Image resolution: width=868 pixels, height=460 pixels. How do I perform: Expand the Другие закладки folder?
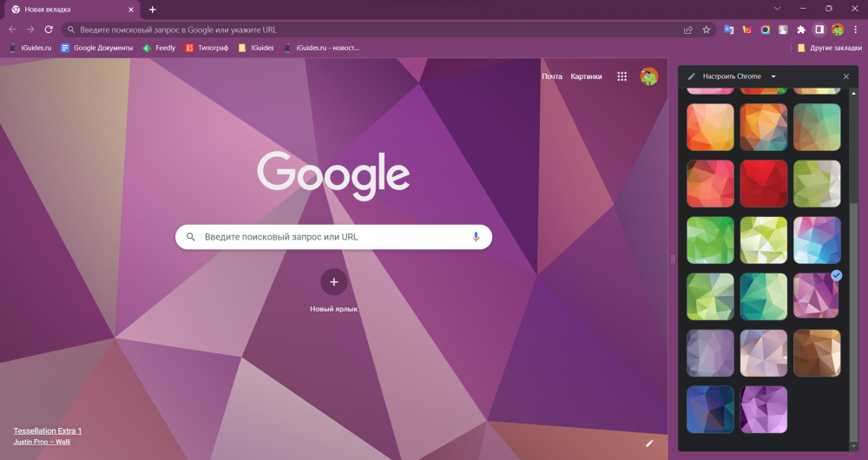[x=830, y=48]
